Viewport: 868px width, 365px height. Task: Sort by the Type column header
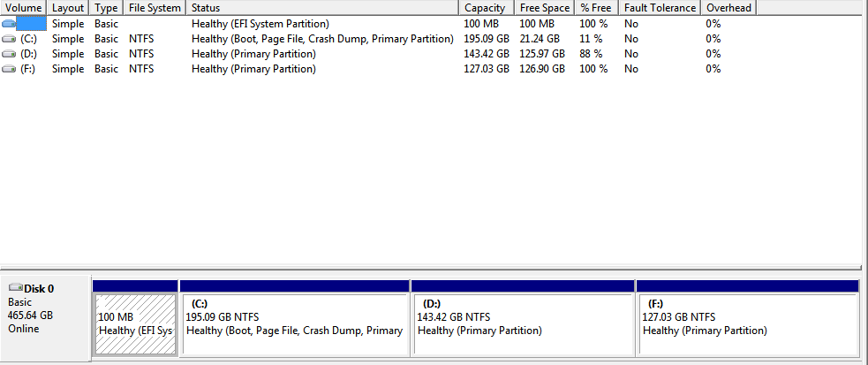click(107, 8)
